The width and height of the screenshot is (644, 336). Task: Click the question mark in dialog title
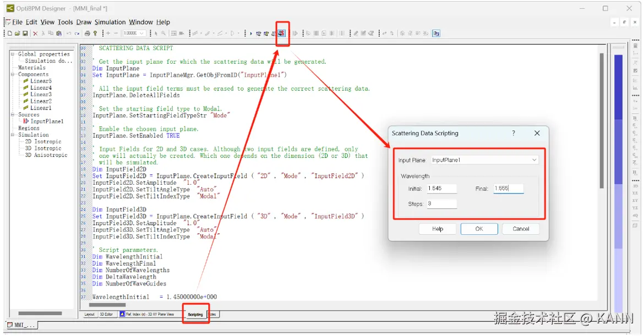pyautogui.click(x=514, y=133)
